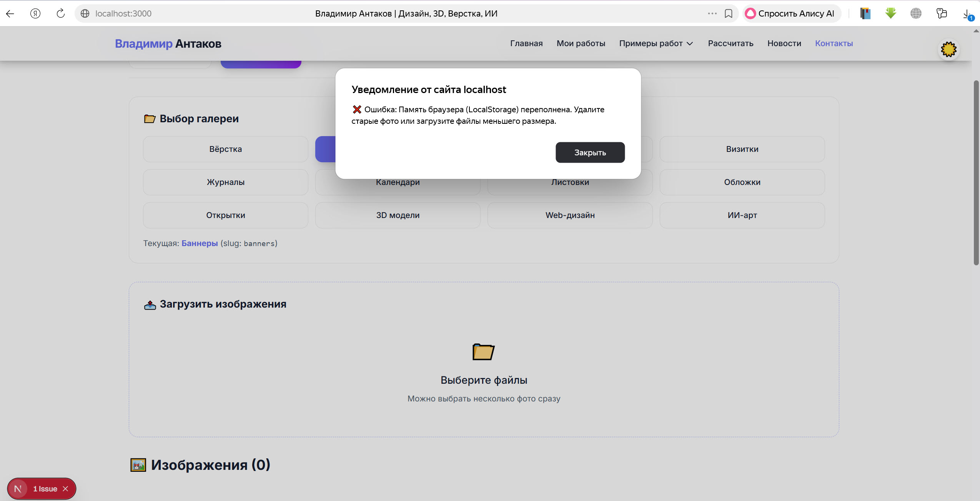Click Выберите файлы to choose files

click(x=484, y=380)
